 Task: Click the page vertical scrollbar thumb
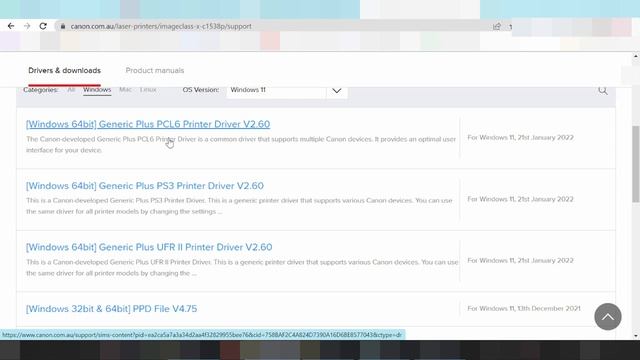(x=636, y=164)
